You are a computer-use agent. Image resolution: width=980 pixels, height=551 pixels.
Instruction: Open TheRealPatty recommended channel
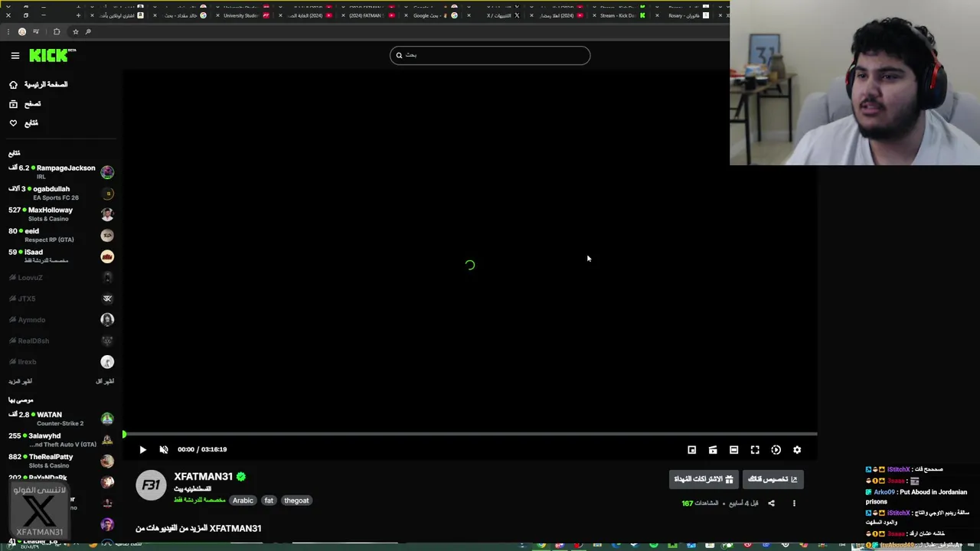coord(61,461)
